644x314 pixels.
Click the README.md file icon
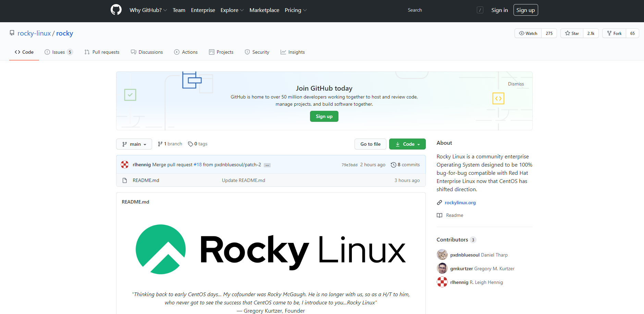(125, 180)
